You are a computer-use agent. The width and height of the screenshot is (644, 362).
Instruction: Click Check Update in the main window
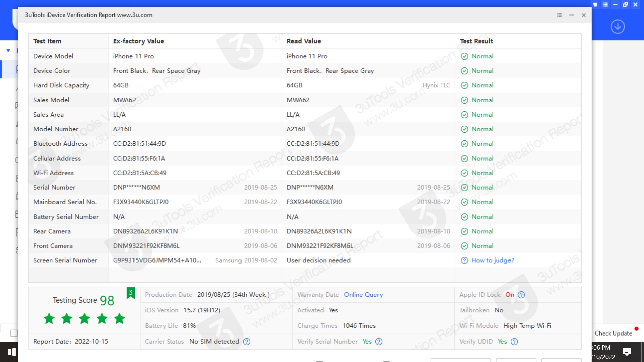click(613, 333)
